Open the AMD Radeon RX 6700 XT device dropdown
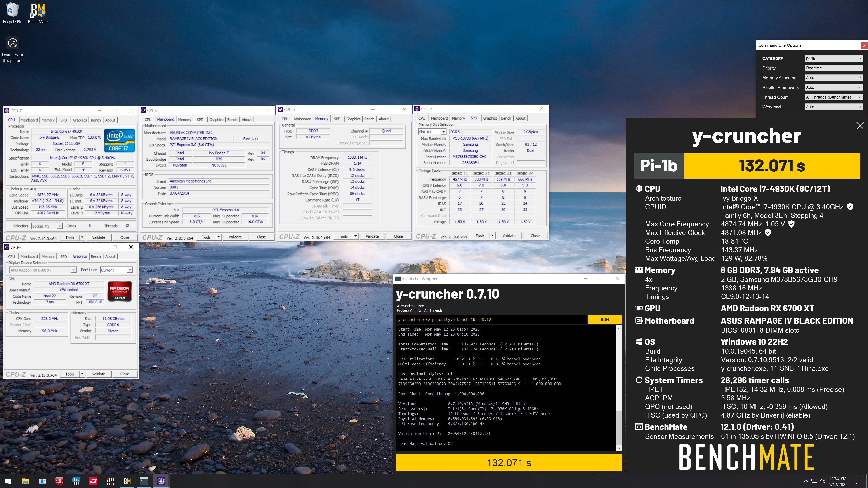 43,270
